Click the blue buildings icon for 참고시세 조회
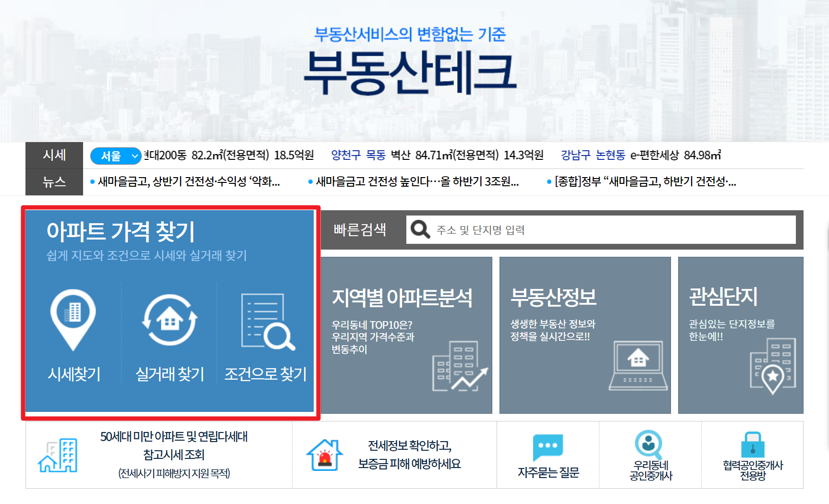This screenshot has width=829, height=504. (x=58, y=456)
